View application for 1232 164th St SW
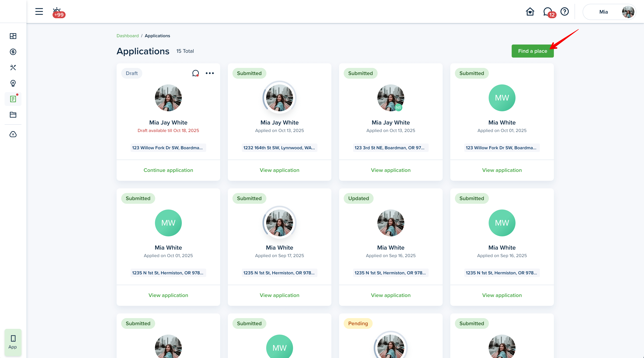The image size is (644, 358). [279, 170]
